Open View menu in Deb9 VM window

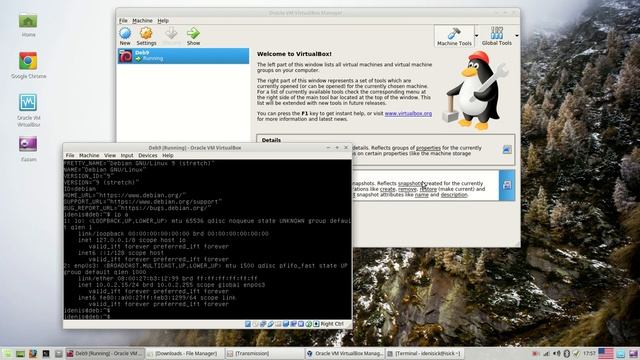coord(110,156)
